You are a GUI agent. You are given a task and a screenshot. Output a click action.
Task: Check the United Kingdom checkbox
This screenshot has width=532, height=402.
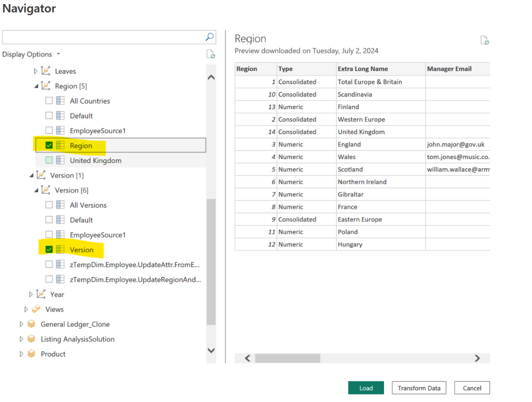49,160
